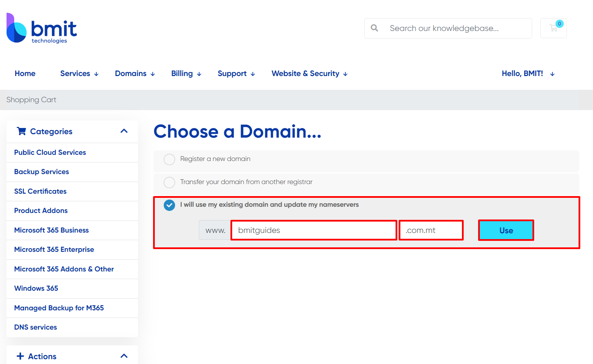Expand the Support dropdown menu
Image resolution: width=593 pixels, height=364 pixels.
click(x=236, y=74)
